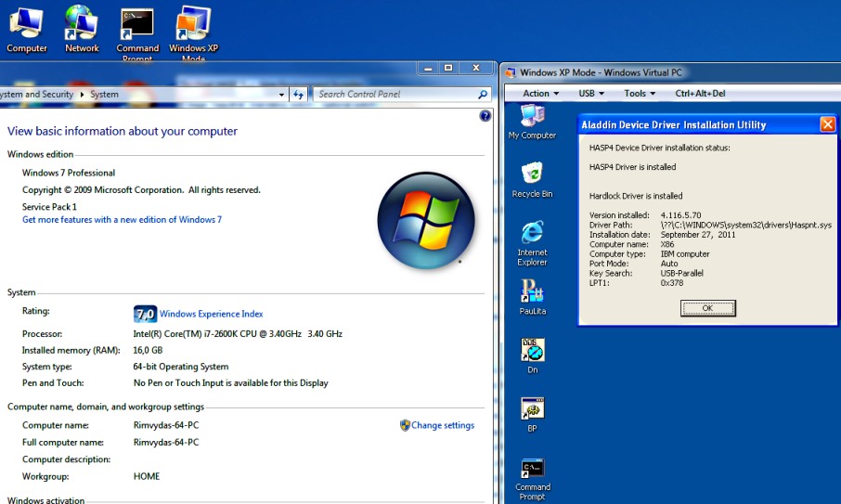Click the Change settings link
Image resolution: width=841 pixels, height=504 pixels.
pyautogui.click(x=443, y=425)
